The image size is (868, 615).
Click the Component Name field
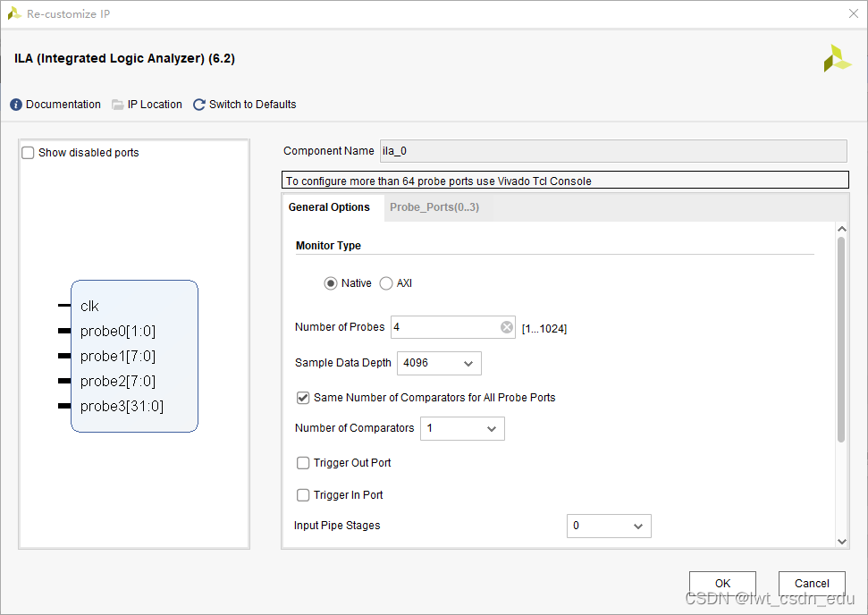613,151
